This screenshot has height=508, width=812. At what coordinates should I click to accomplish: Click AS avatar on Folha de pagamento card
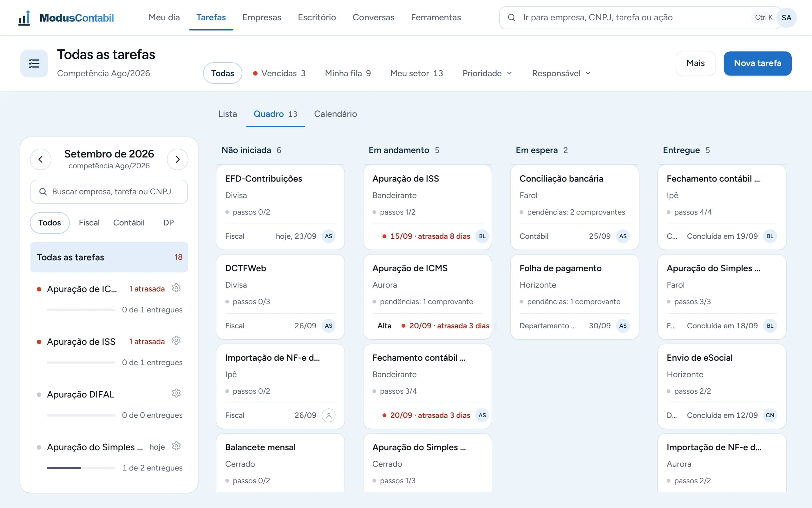coord(623,326)
